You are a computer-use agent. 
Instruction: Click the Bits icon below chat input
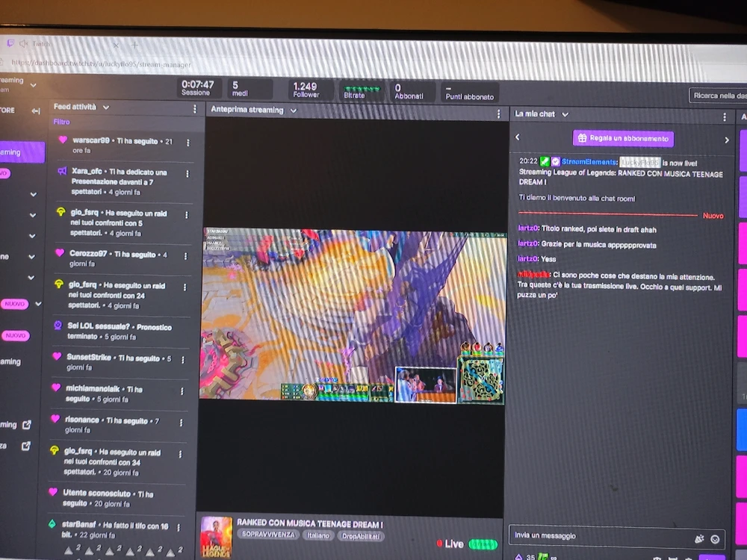point(518,556)
